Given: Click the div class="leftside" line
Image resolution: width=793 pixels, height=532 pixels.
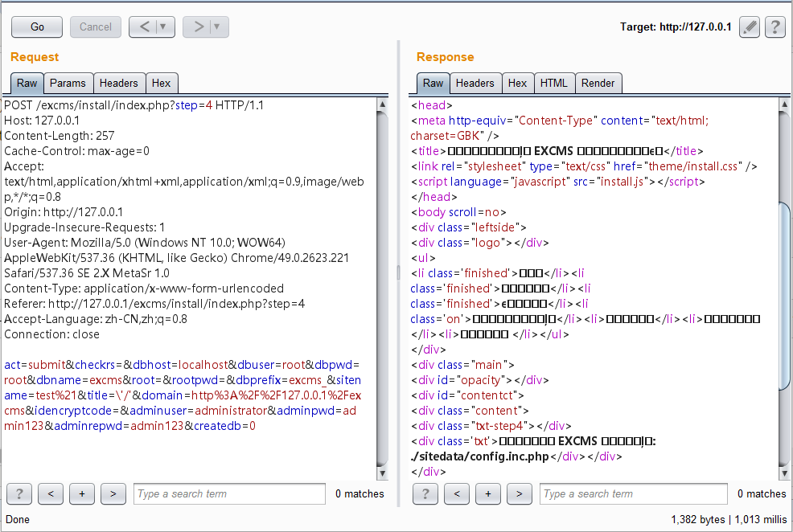Looking at the screenshot, I should tap(469, 227).
